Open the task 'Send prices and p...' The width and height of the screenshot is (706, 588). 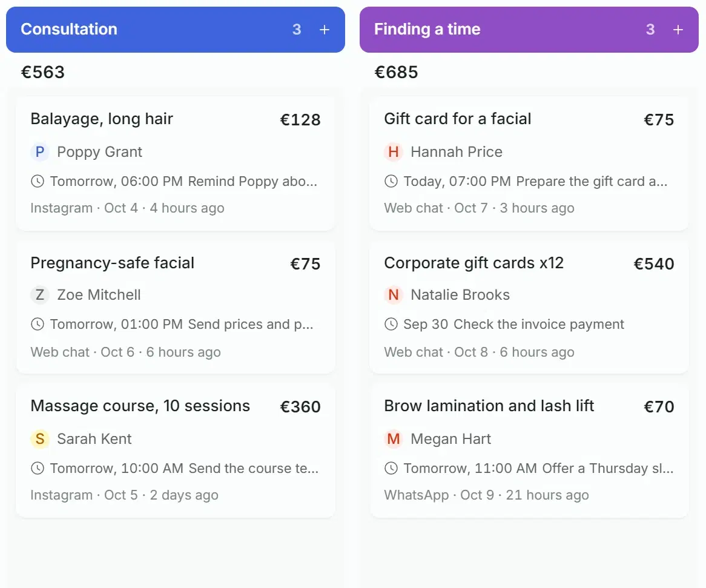(250, 324)
